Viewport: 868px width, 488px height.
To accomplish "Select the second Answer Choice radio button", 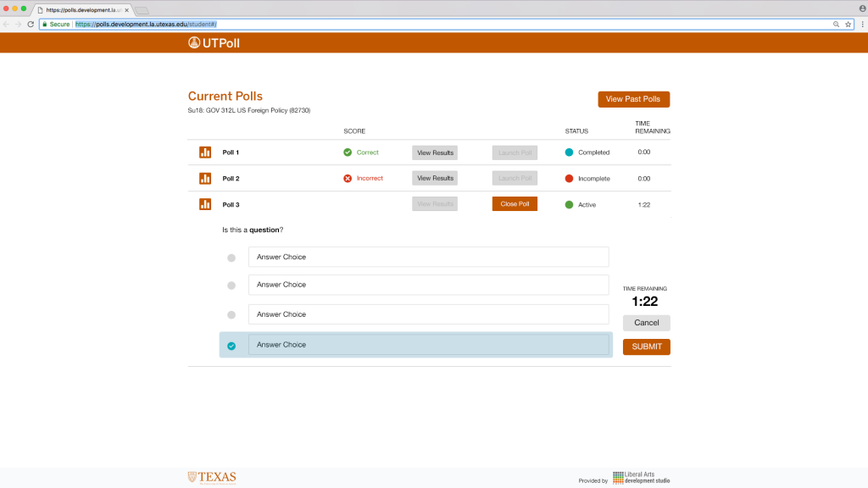I will tap(231, 286).
